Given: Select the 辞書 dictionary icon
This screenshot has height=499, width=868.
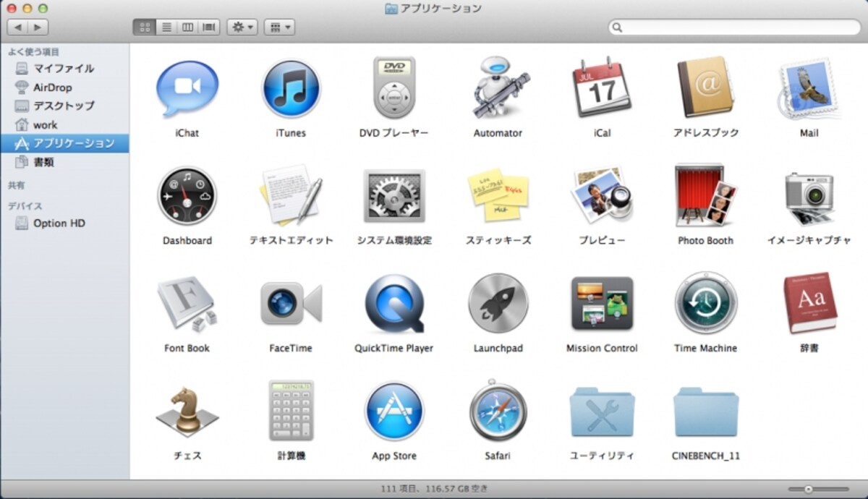Looking at the screenshot, I should click(809, 303).
